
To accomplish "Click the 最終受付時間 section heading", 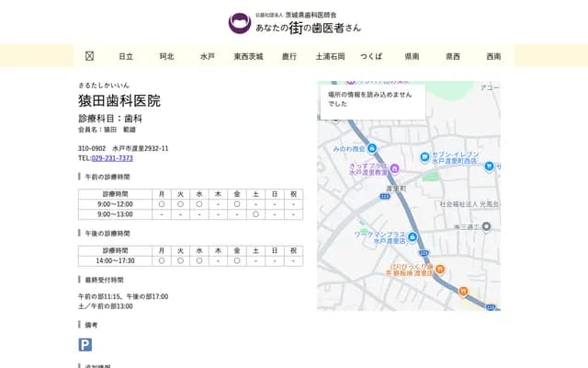I will (x=104, y=280).
